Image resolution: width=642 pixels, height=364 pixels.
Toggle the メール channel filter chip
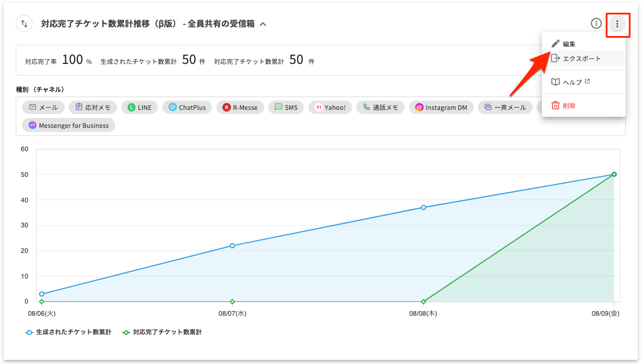(44, 108)
